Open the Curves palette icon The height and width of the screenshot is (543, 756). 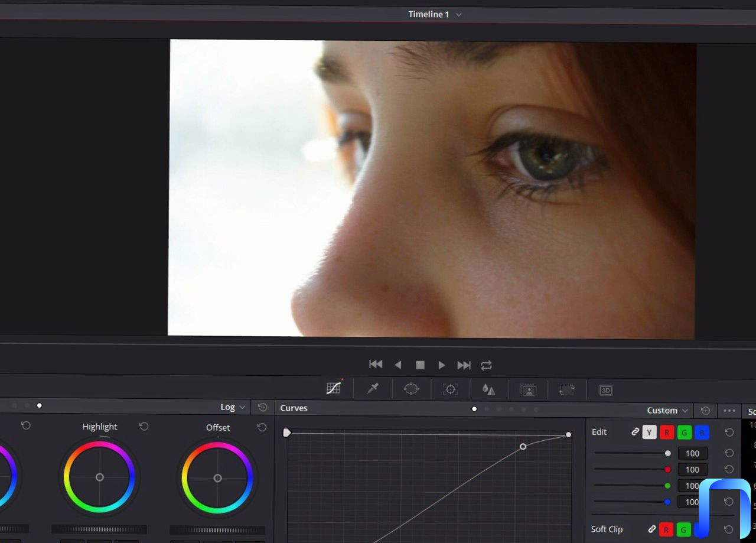pyautogui.click(x=334, y=388)
